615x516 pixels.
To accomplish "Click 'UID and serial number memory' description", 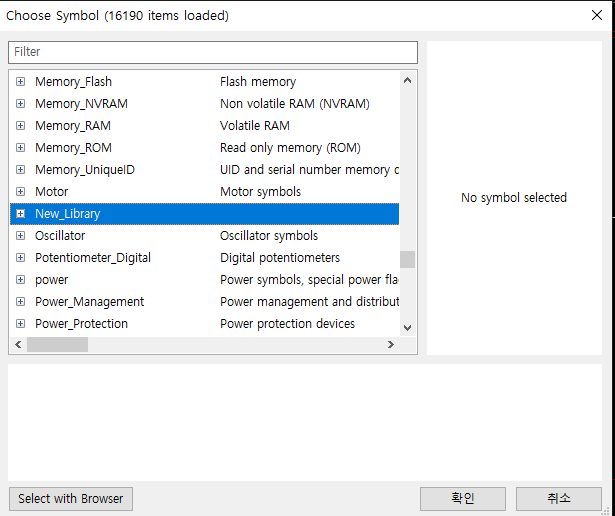I will 309,170.
